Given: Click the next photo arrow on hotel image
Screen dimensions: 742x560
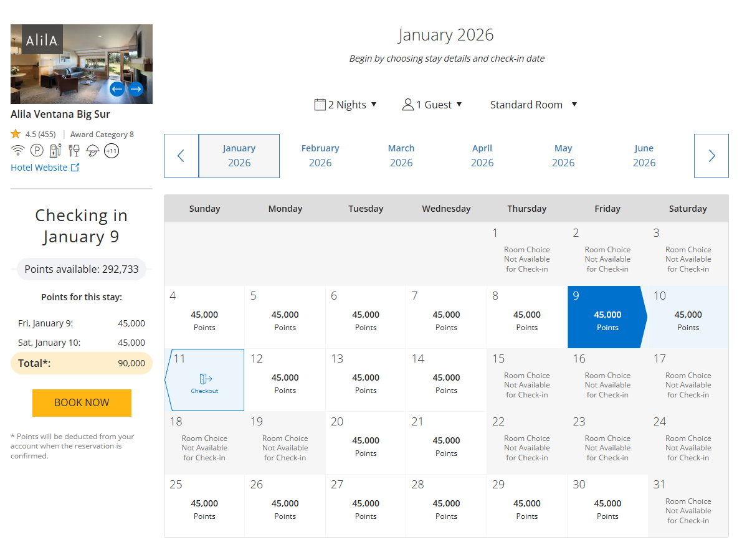Looking at the screenshot, I should click(136, 89).
